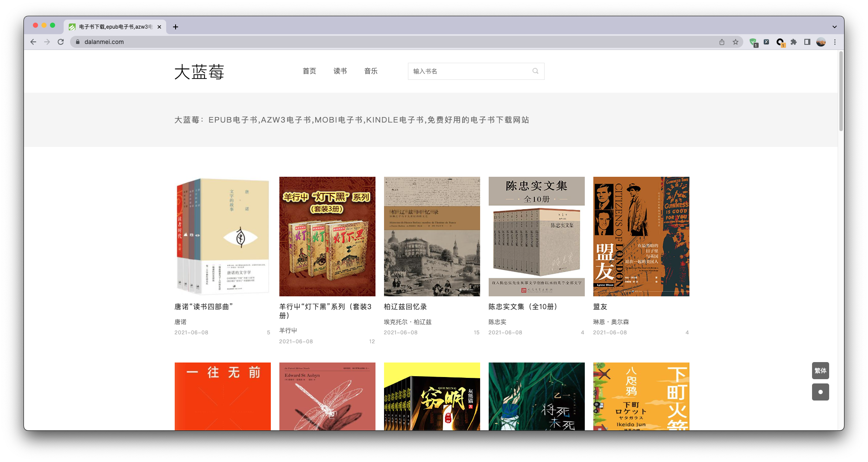
Task: Click the lock icon in address bar
Action: (x=78, y=42)
